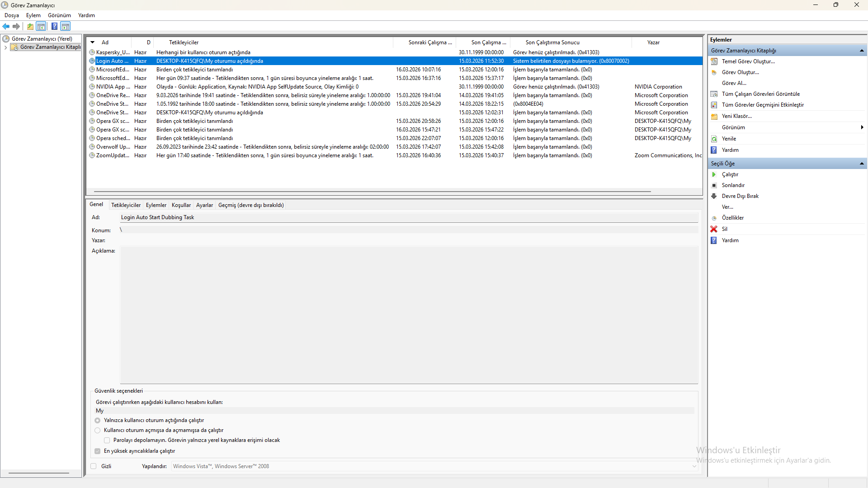Viewport: 868px width, 488px height.
Task: Click Temel Görev Oluştur wizard icon
Action: click(714, 61)
